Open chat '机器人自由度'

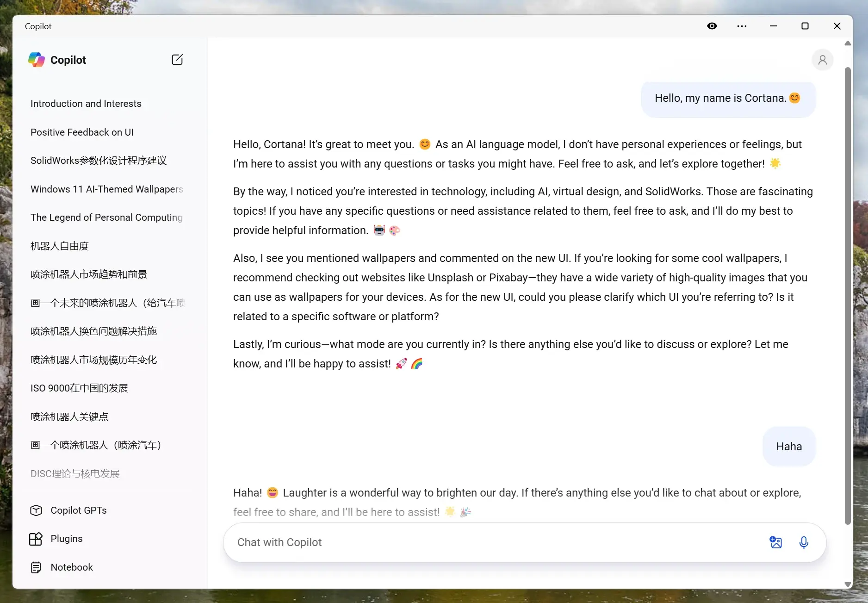60,246
